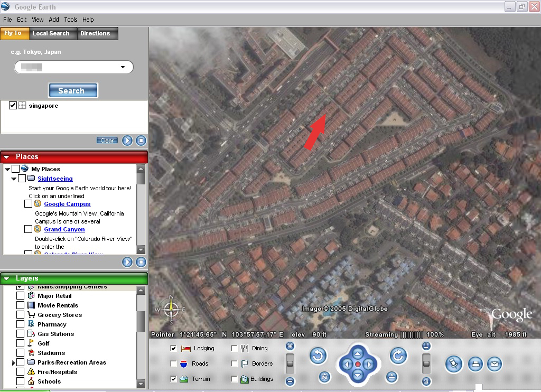Image resolution: width=541 pixels, height=392 pixels.
Task: Rotate the view counter-clockwise
Action: click(318, 356)
